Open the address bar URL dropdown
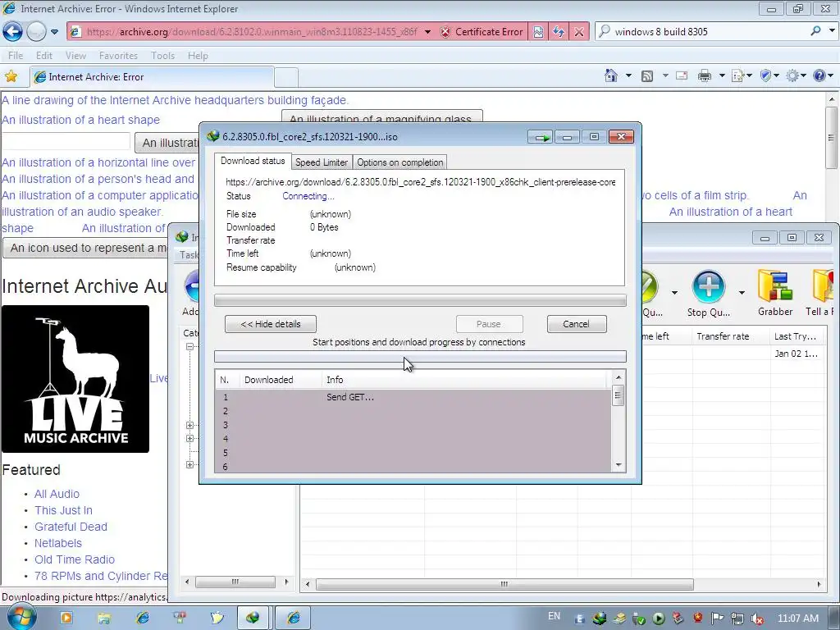Screen dimensions: 840x630 point(427,32)
